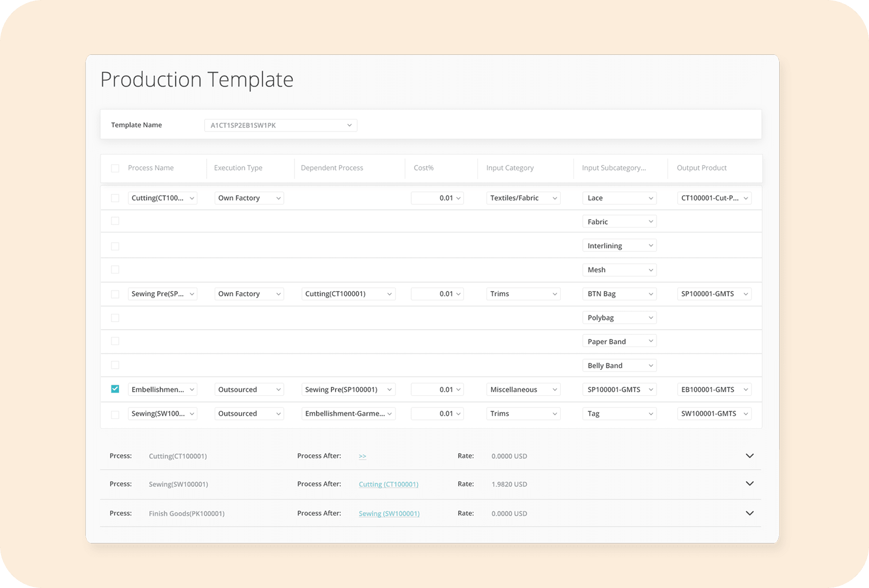This screenshot has width=869, height=588.
Task: Expand the Finish Goods(PK100001) row chevron
Action: pos(749,513)
